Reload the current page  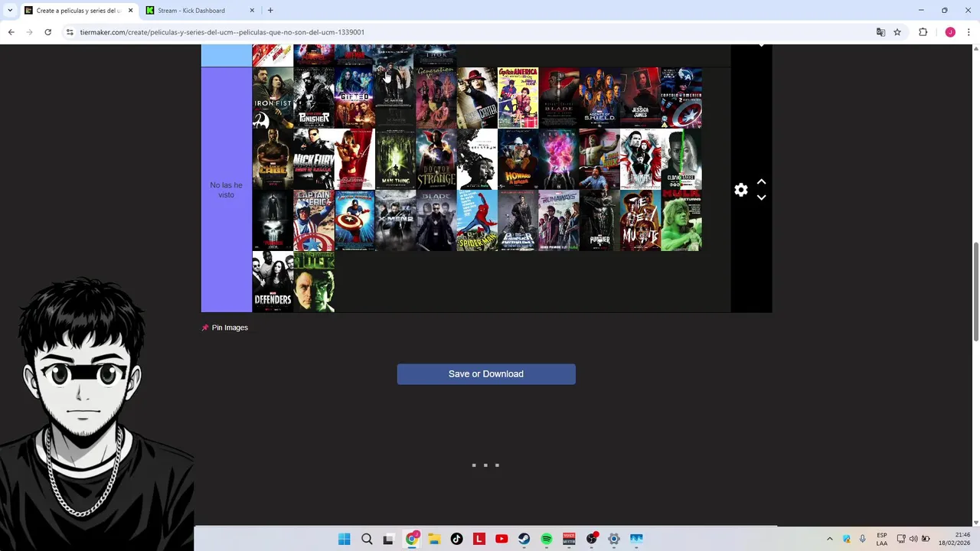coord(47,32)
